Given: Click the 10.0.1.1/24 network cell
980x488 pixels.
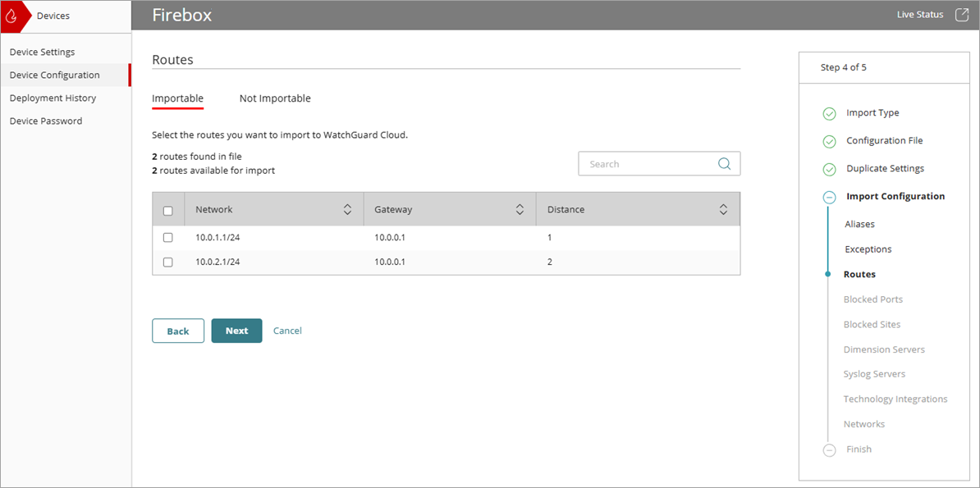Looking at the screenshot, I should pos(218,238).
